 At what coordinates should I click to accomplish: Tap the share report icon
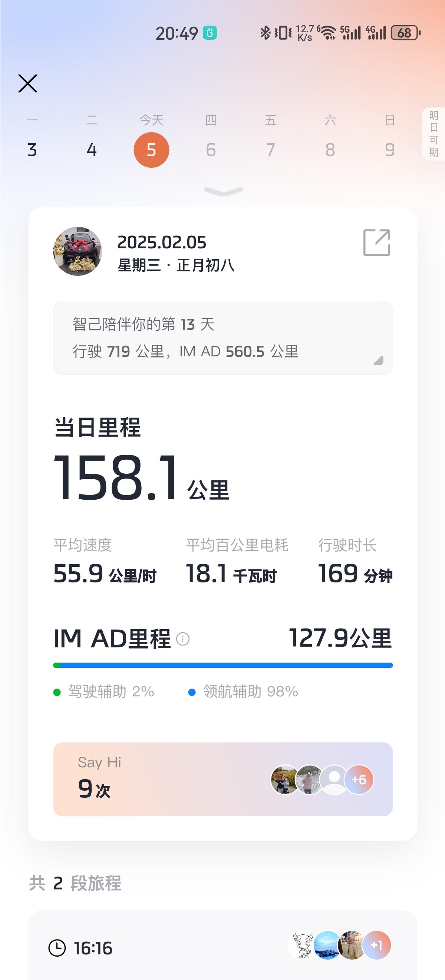coord(377,242)
